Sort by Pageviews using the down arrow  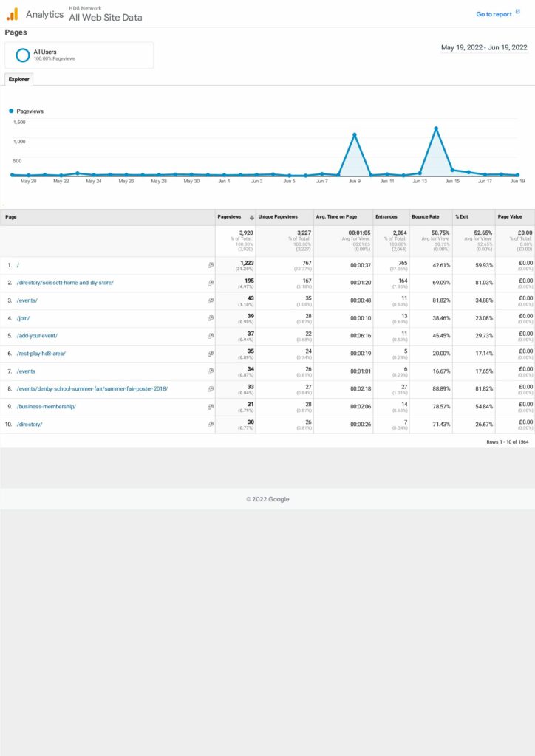251,217
